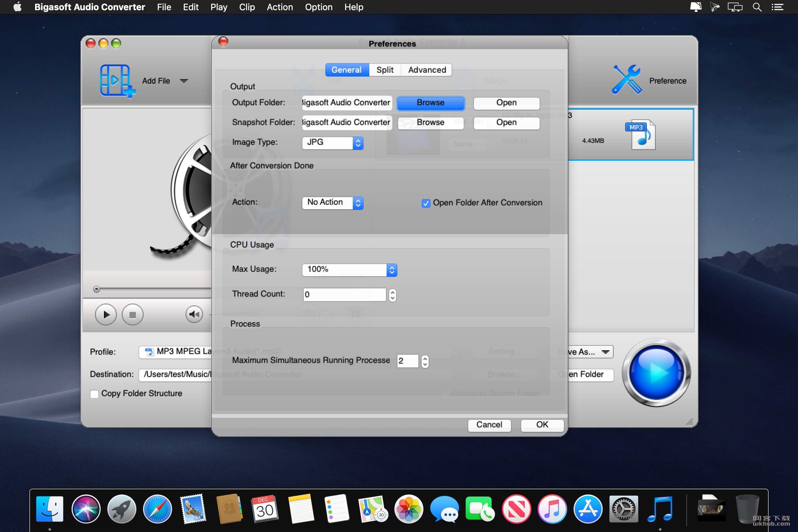Enable Copy Folder Structure checkbox

94,394
